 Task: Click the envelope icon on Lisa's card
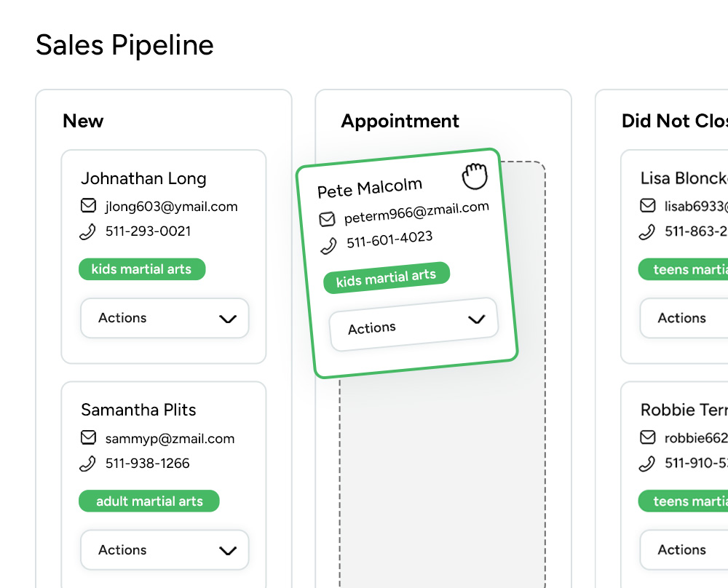click(647, 206)
